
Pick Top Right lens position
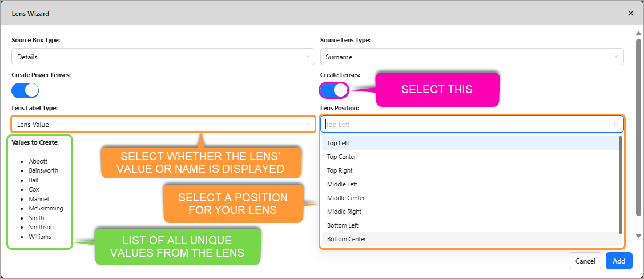(x=340, y=170)
